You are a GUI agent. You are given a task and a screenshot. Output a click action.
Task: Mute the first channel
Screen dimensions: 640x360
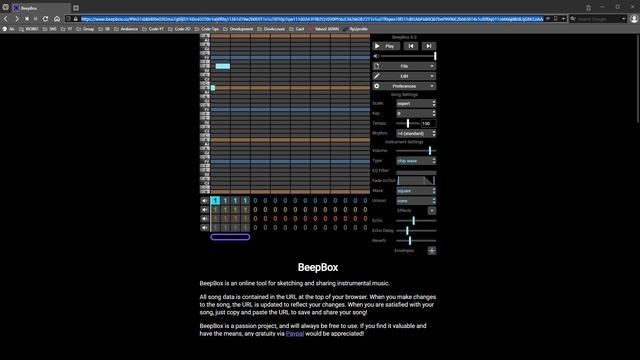point(204,200)
